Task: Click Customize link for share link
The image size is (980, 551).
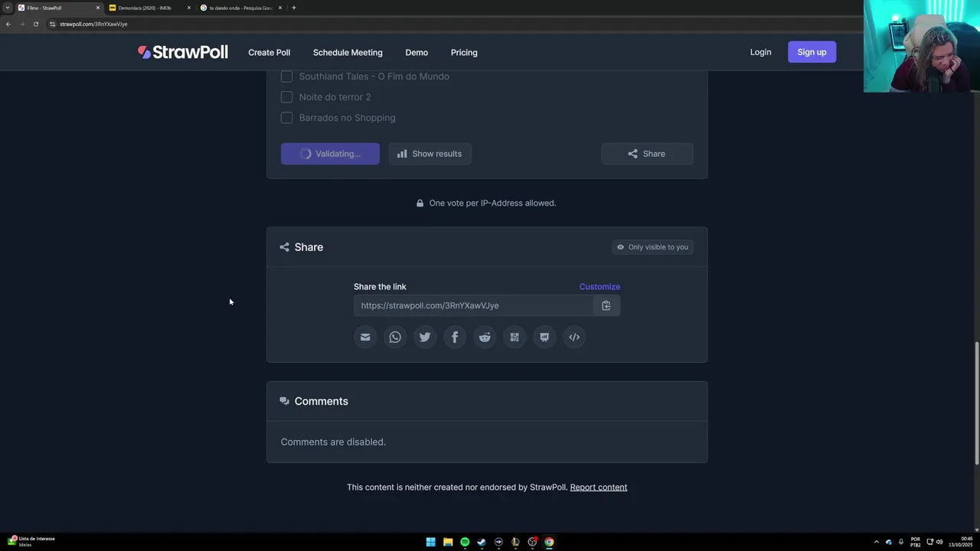Action: [599, 286]
